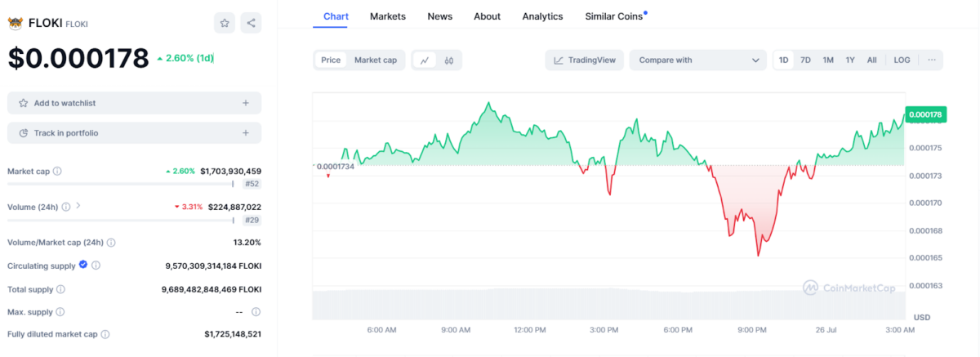
Task: Click info icon beside Max. supply value
Action: (256, 312)
